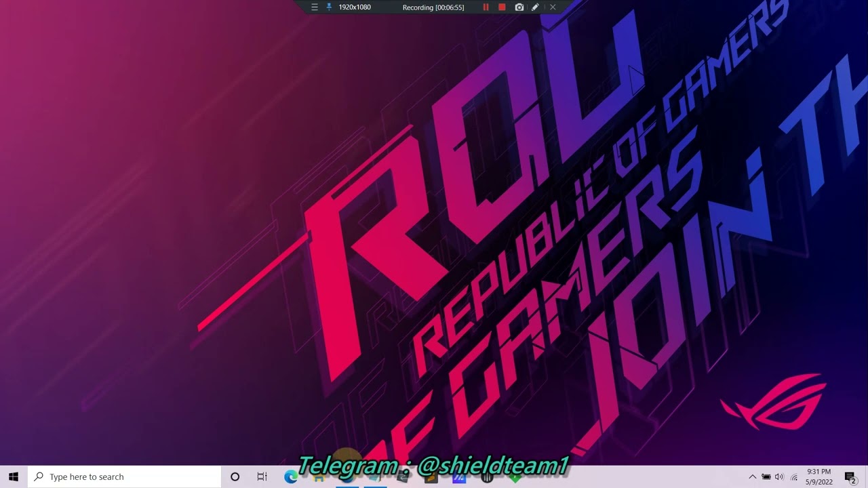Launch Microsoft Edge from the taskbar
Screen dimensions: 868x488
coord(291,477)
